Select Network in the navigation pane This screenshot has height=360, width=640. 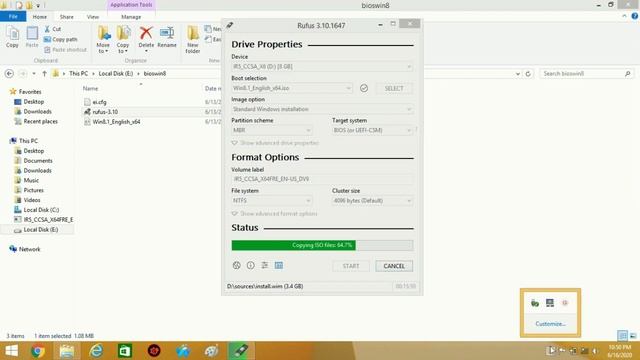click(x=29, y=249)
